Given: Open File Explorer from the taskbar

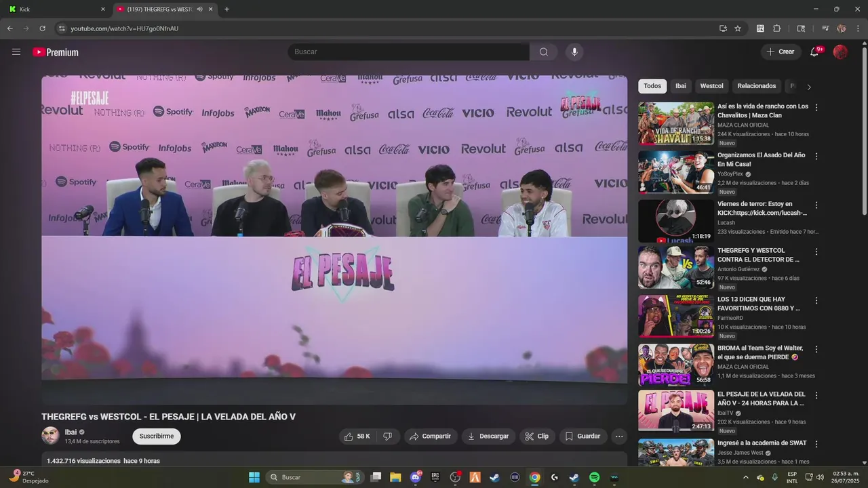Looking at the screenshot, I should coord(395,477).
